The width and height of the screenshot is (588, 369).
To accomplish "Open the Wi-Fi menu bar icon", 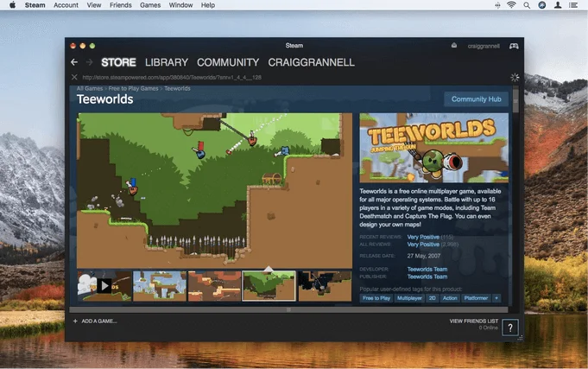I will coord(511,5).
